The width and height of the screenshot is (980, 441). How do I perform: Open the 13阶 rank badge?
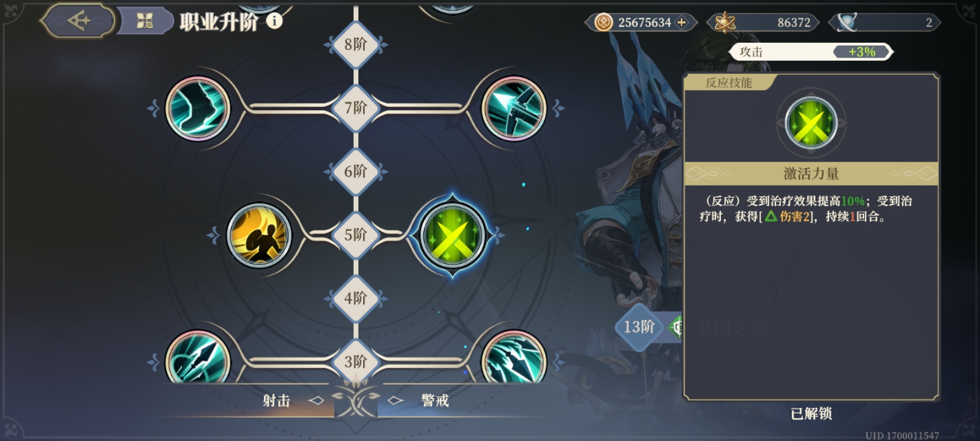click(639, 327)
